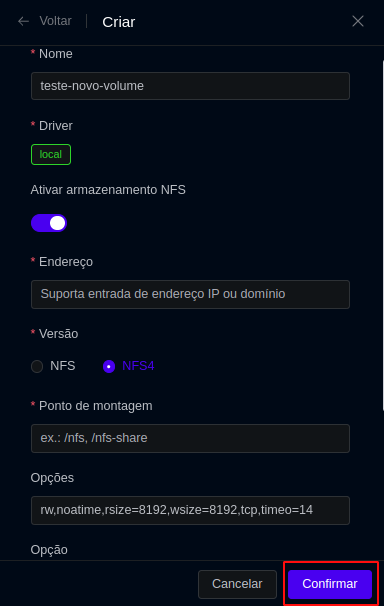Close the Criar panel with the X icon
The height and width of the screenshot is (606, 384).
click(x=358, y=21)
